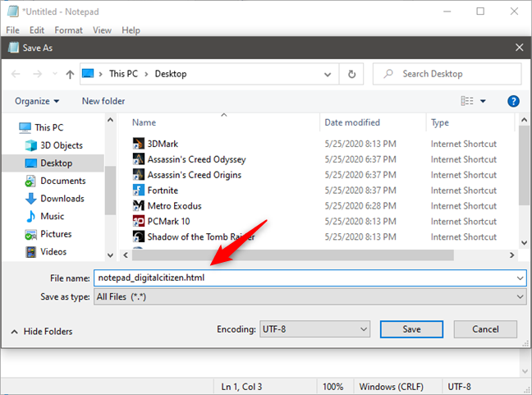Open the Music folder in sidebar

coord(52,216)
